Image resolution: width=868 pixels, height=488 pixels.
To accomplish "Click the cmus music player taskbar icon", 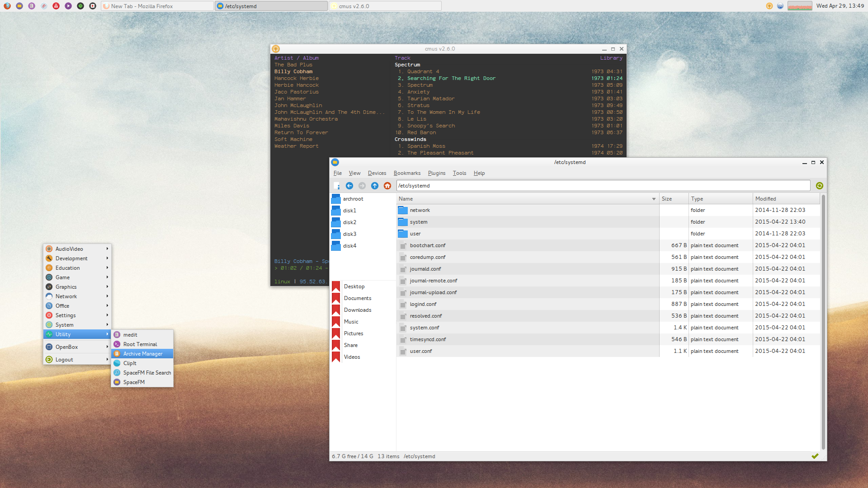I will (x=384, y=6).
